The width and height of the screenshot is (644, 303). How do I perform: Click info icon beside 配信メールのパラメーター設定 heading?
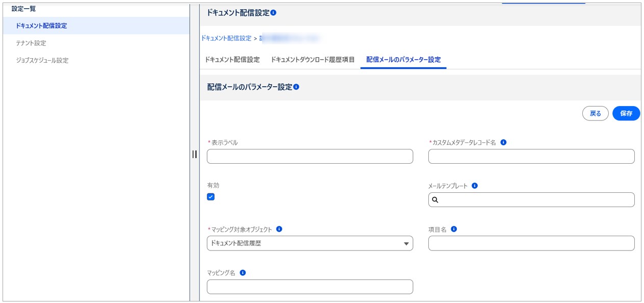point(296,87)
